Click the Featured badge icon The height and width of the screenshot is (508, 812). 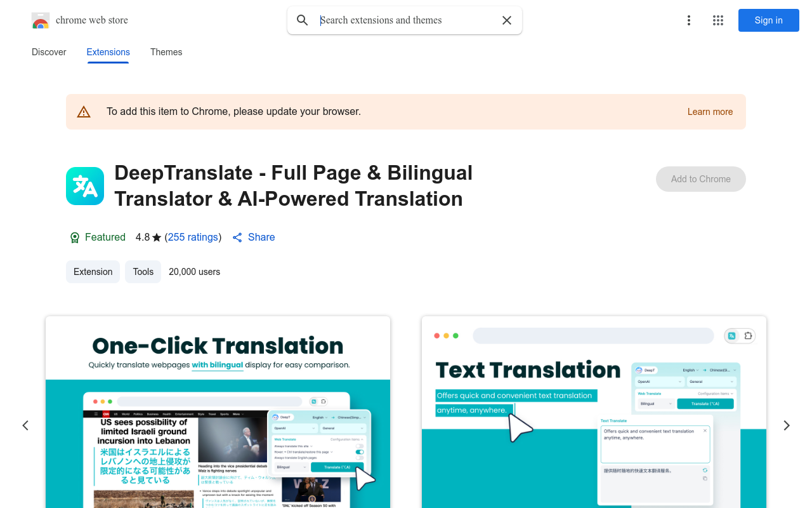(x=75, y=237)
